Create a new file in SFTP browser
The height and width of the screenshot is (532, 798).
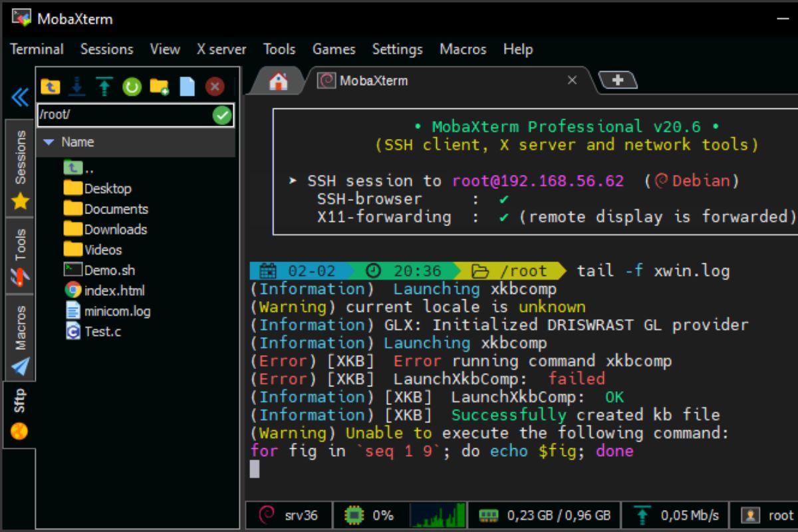click(x=187, y=86)
